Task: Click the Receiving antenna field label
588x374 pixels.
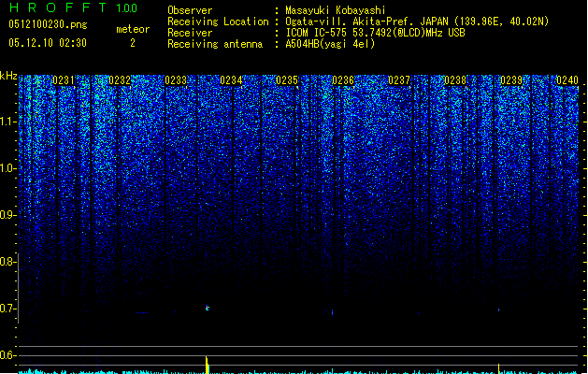Action: pos(215,44)
